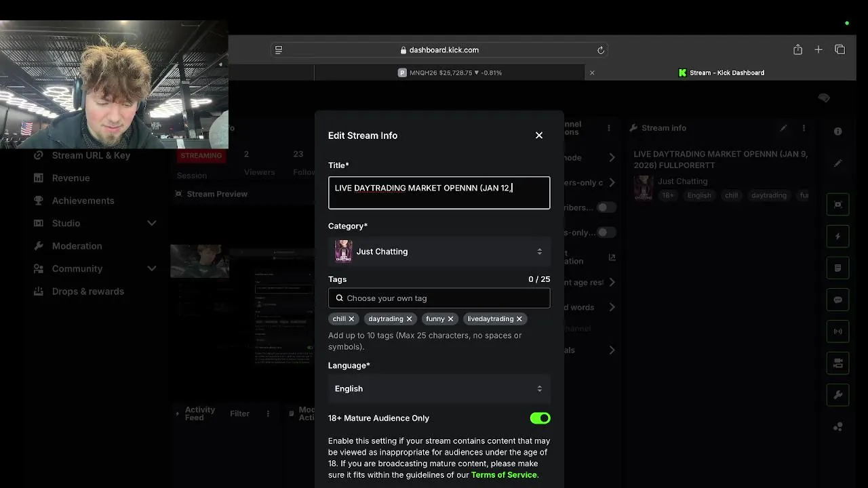Click the STREAMING status badge
Viewport: 868px width, 488px height.
click(201, 155)
